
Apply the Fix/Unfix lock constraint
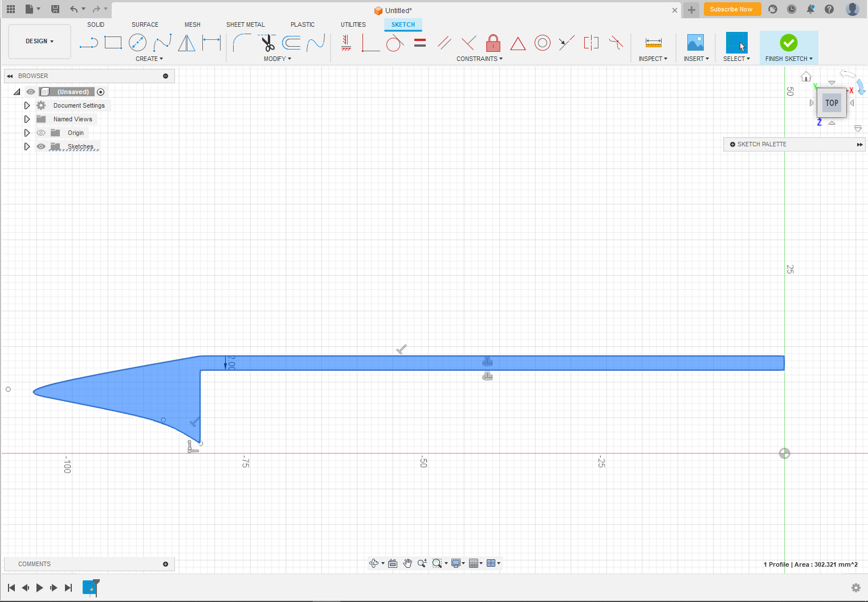(494, 43)
